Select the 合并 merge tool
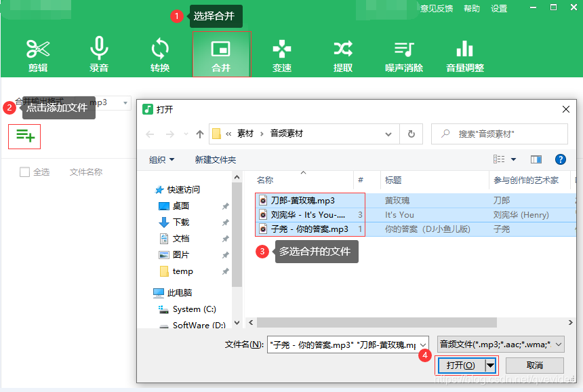Screen dimensions: 583x392 222,54
